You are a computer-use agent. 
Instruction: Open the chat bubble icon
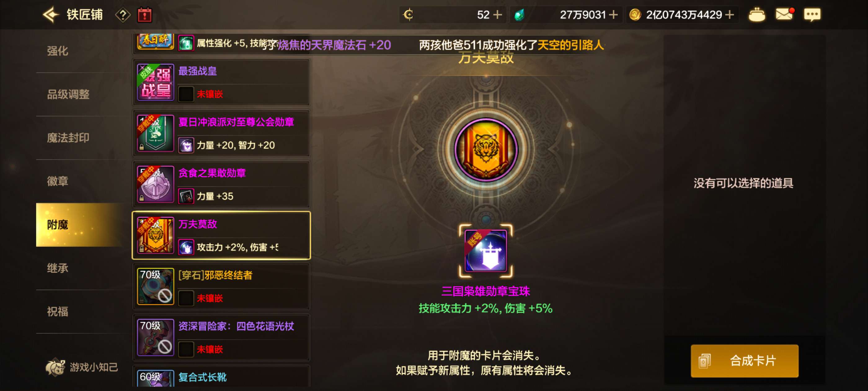point(812,15)
